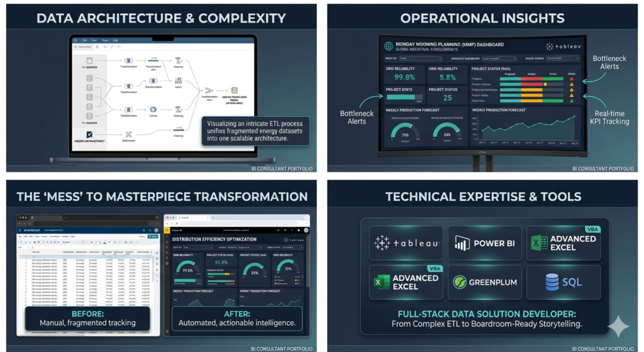Click the gauge showing 793

[405, 132]
